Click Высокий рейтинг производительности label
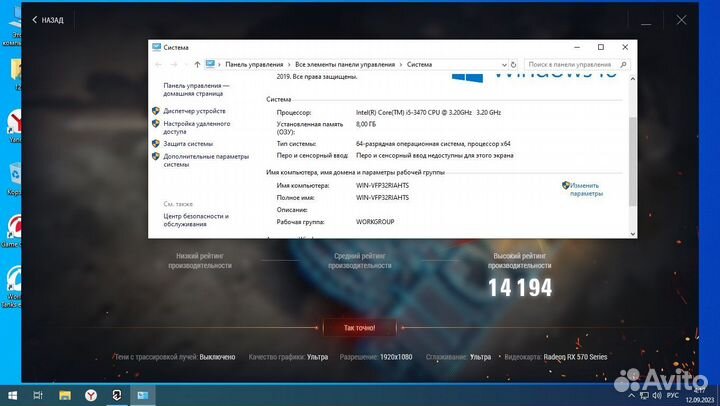The width and height of the screenshot is (720, 406). pos(519,260)
